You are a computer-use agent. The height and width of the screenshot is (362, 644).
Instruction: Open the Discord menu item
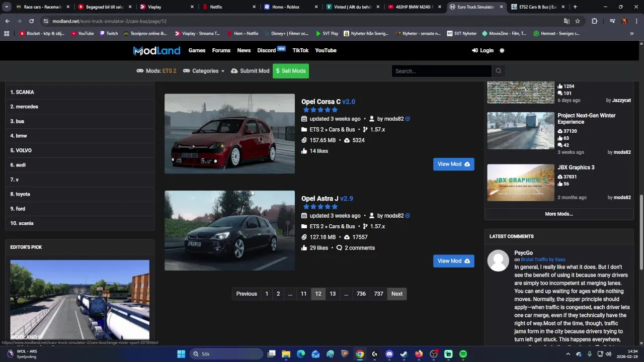pyautogui.click(x=267, y=50)
